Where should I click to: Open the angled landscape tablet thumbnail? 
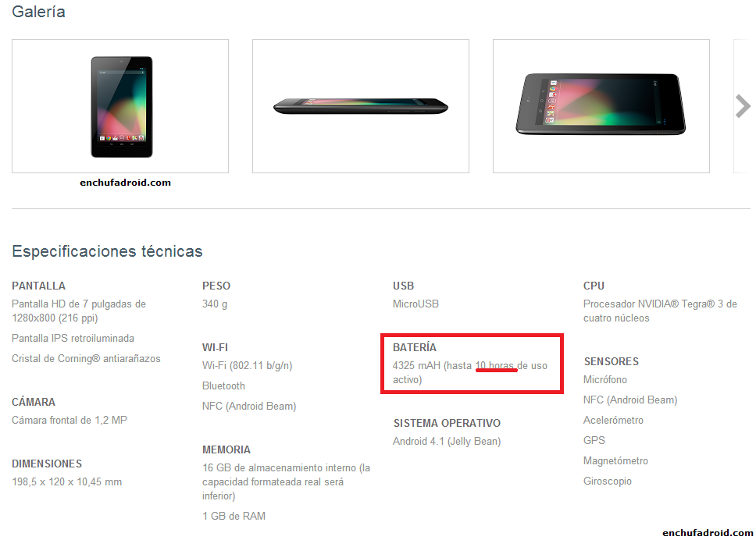(601, 106)
